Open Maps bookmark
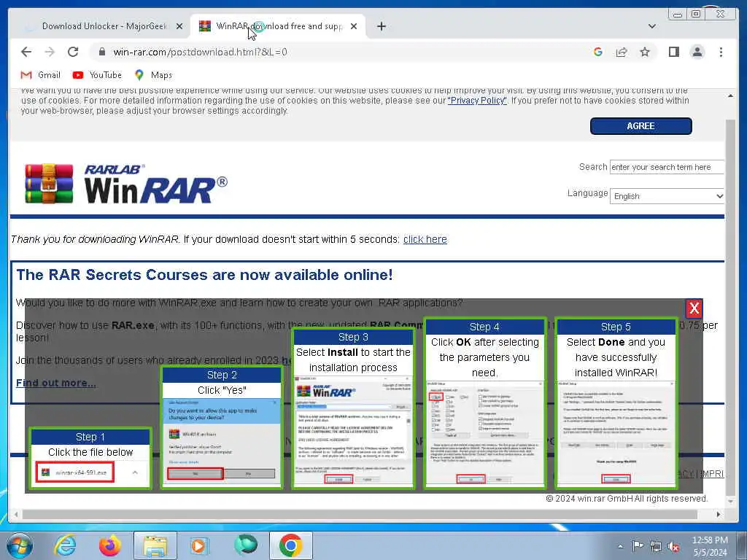 pos(153,75)
